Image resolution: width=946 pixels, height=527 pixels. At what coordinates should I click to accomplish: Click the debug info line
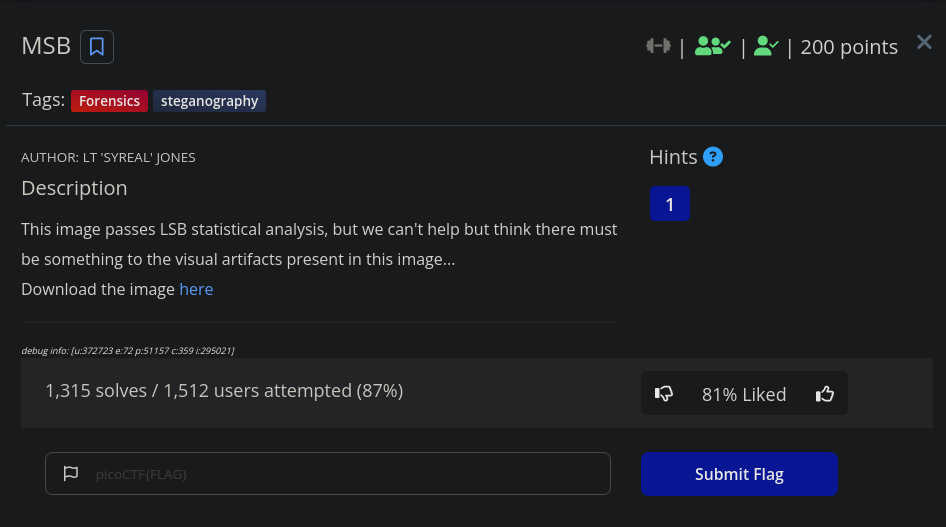pos(128,350)
